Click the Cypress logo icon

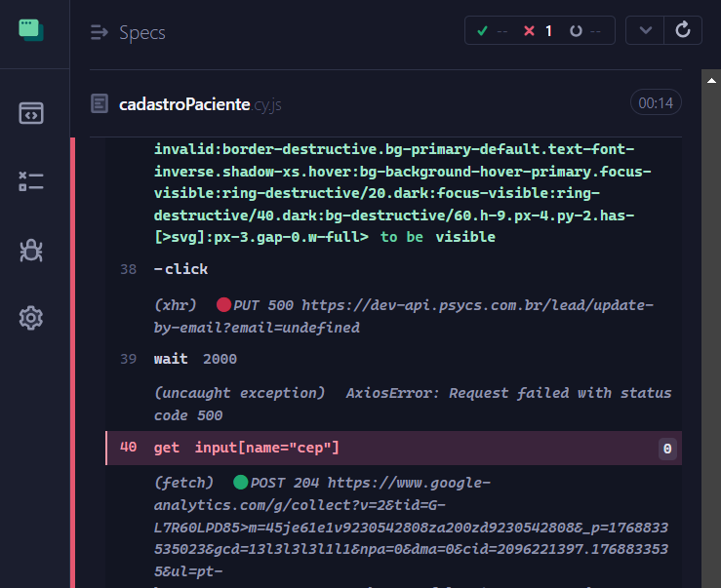pos(31,30)
